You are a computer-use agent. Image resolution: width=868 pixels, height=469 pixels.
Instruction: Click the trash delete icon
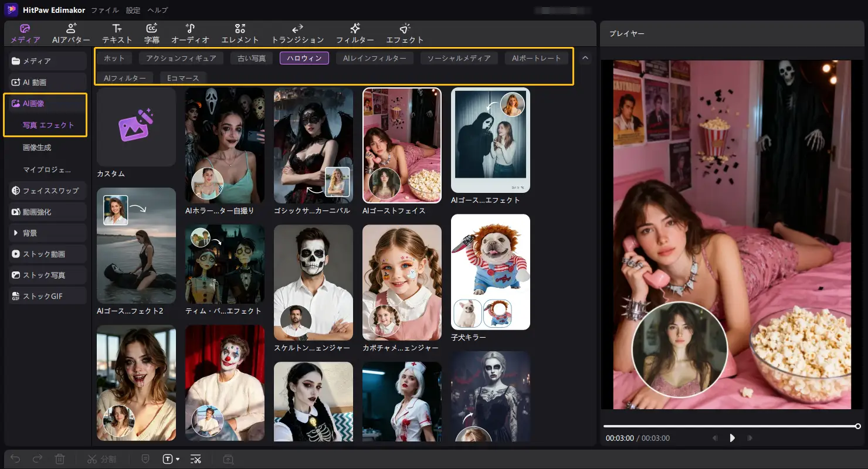[x=60, y=459]
